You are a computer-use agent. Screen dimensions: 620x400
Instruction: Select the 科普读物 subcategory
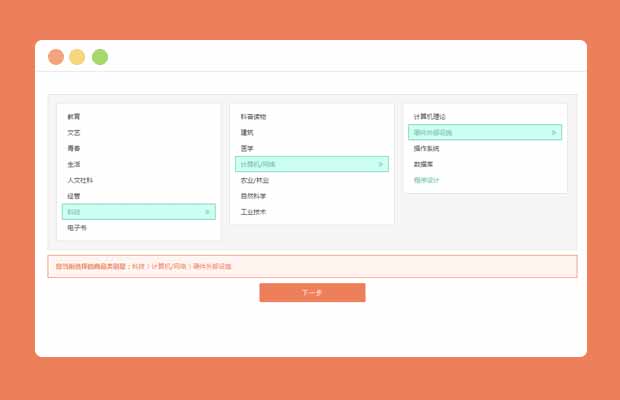tap(253, 117)
